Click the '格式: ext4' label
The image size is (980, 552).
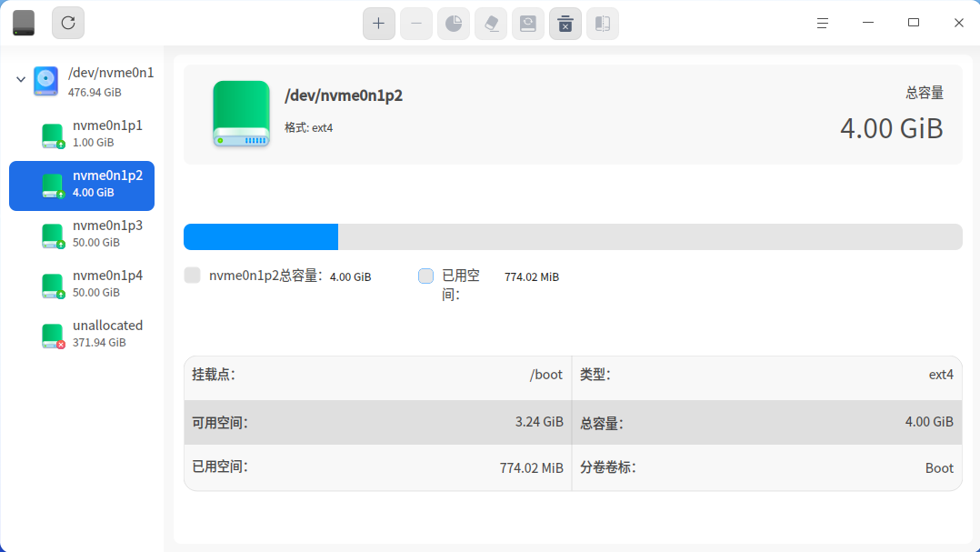pyautogui.click(x=309, y=127)
